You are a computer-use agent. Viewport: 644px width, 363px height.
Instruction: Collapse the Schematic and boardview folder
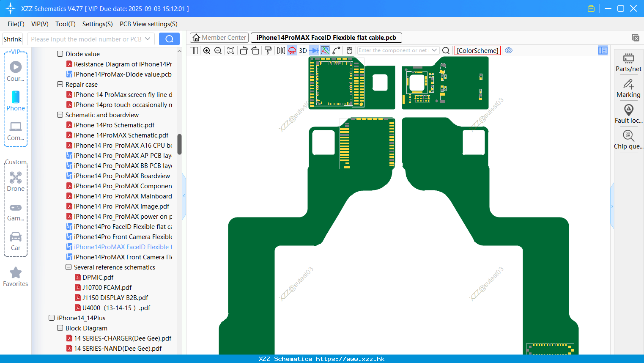[x=60, y=115]
